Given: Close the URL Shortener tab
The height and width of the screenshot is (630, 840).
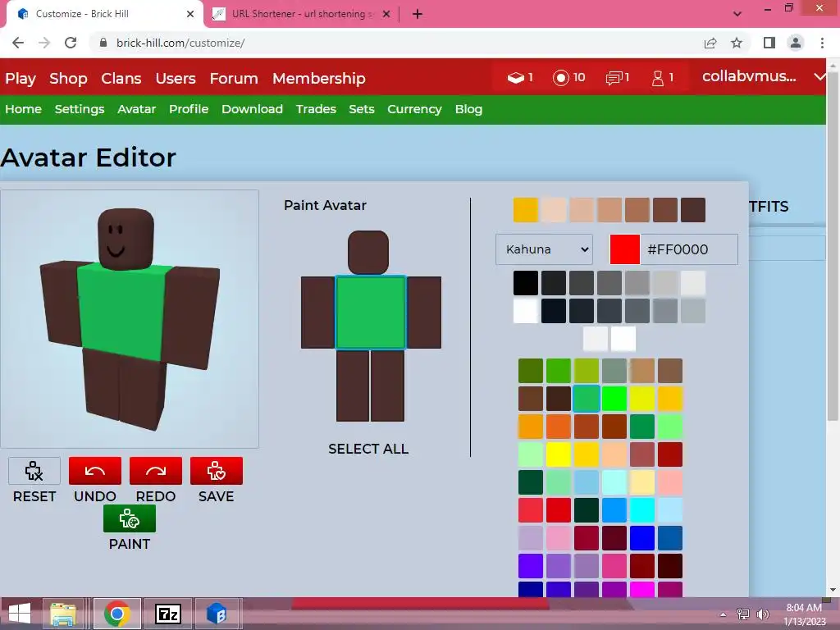Looking at the screenshot, I should click(x=386, y=14).
